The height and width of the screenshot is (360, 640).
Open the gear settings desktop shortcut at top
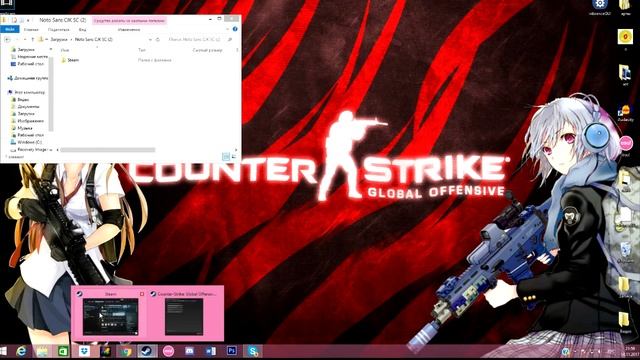600,7
